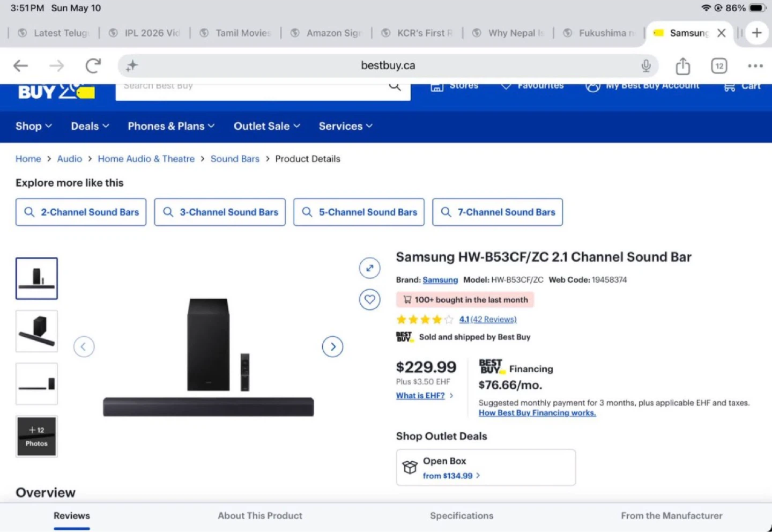
Task: Go to Home Audio & Theatre breadcrumb
Action: (146, 159)
